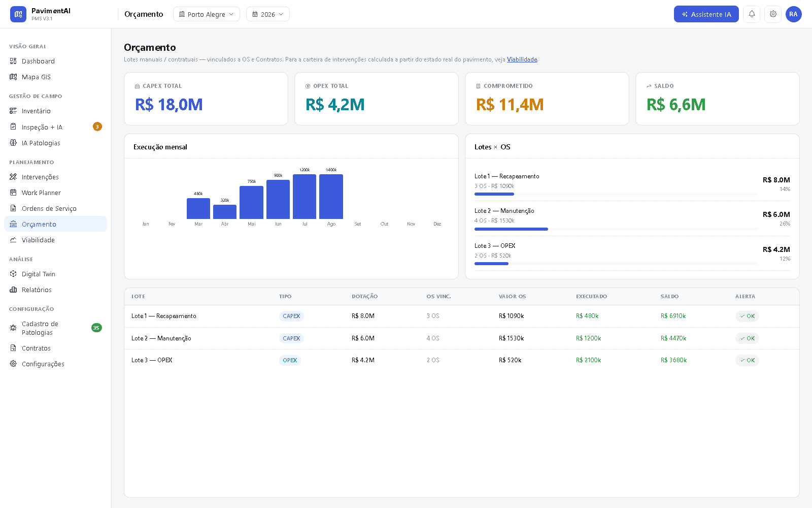
Task: Click Lote 2 Manutenção progress bar
Action: (x=616, y=229)
